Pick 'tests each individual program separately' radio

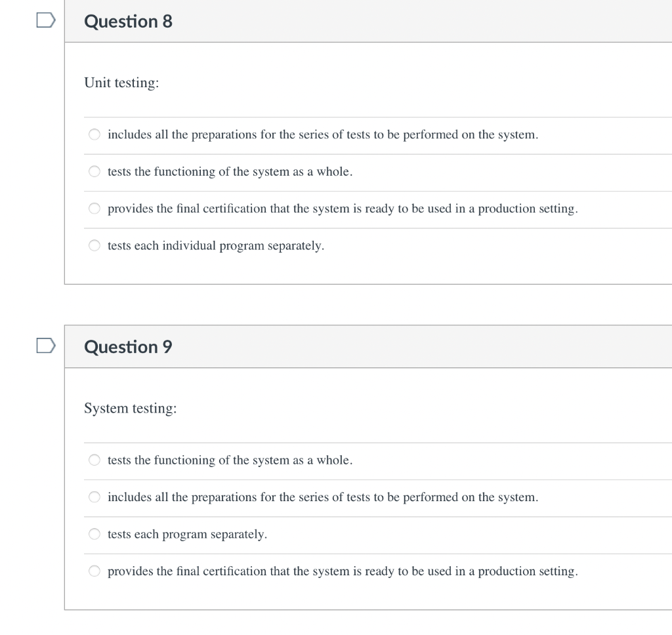[94, 246]
